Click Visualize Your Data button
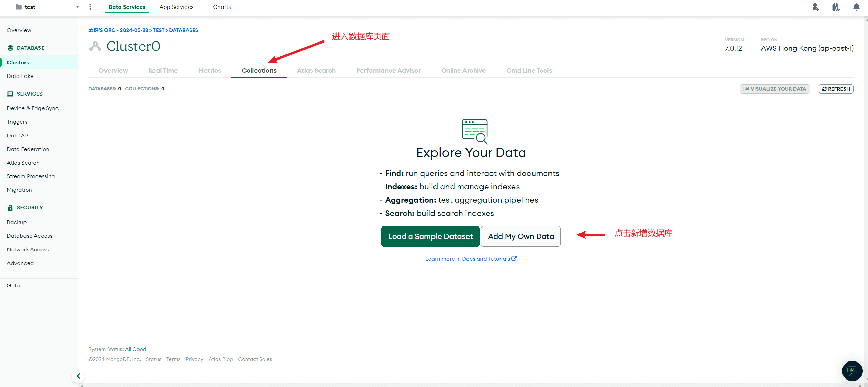868x387 pixels. coord(775,89)
